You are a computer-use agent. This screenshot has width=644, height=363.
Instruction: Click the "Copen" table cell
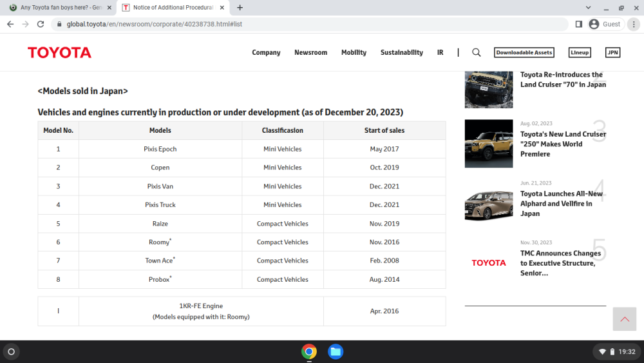160,168
